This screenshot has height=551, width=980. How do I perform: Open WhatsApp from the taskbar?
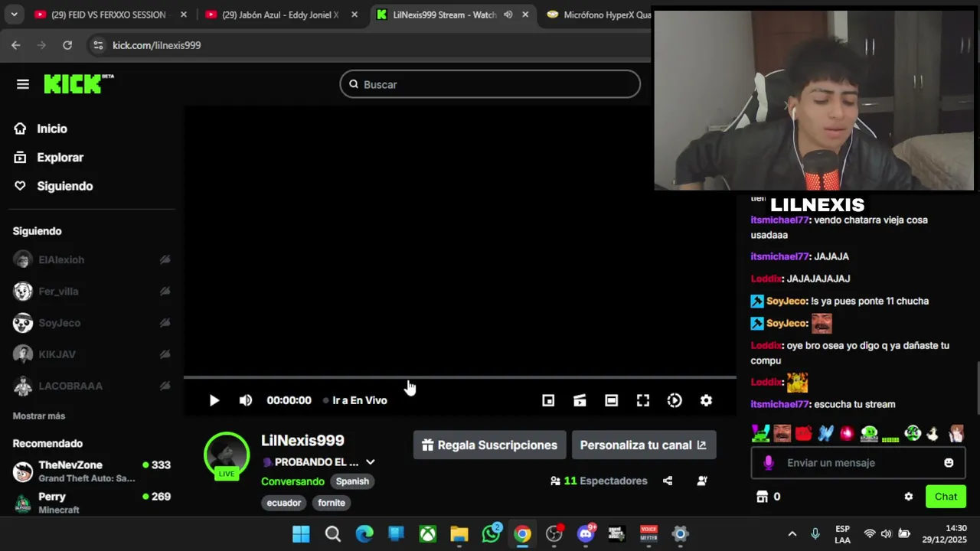coord(491,533)
